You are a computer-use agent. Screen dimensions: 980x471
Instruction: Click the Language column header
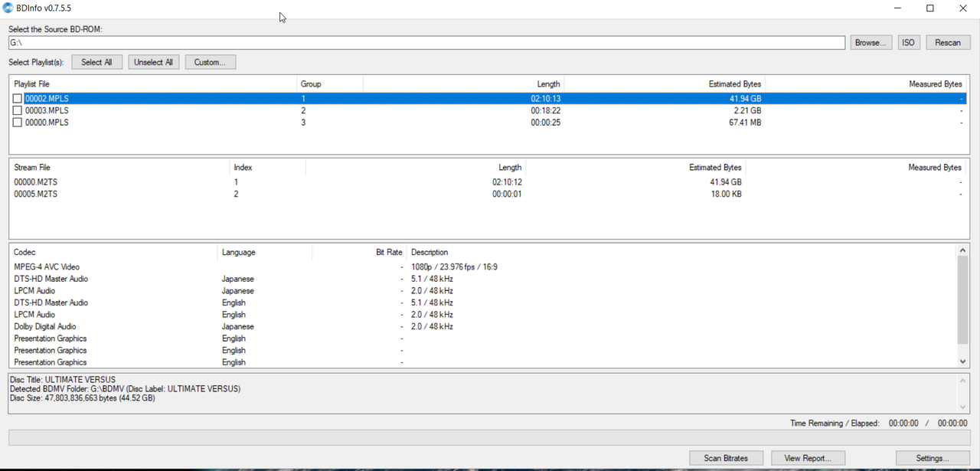(x=265, y=252)
